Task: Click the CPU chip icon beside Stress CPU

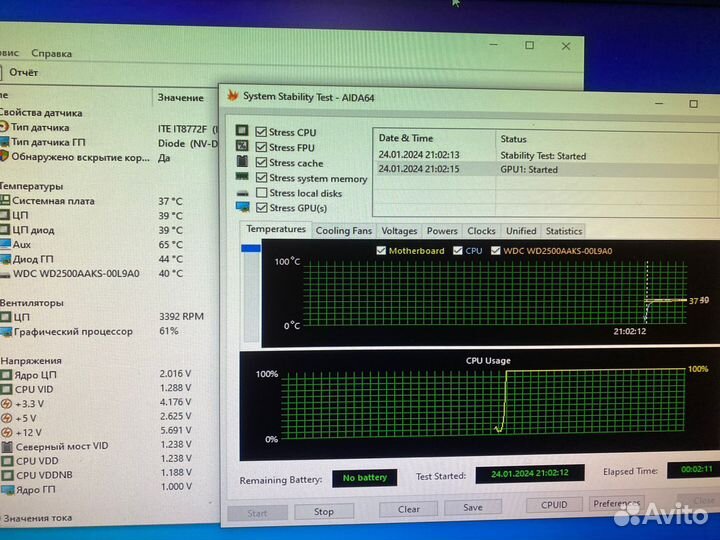Action: pyautogui.click(x=242, y=130)
